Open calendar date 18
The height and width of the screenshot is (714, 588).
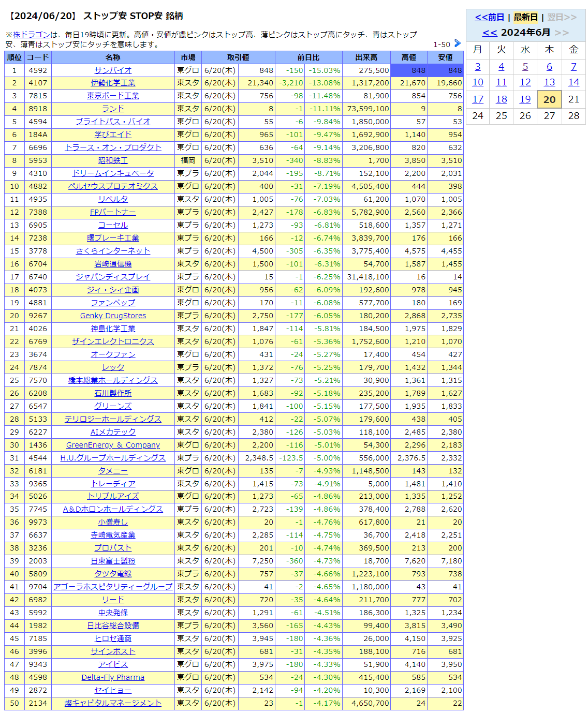[501, 99]
